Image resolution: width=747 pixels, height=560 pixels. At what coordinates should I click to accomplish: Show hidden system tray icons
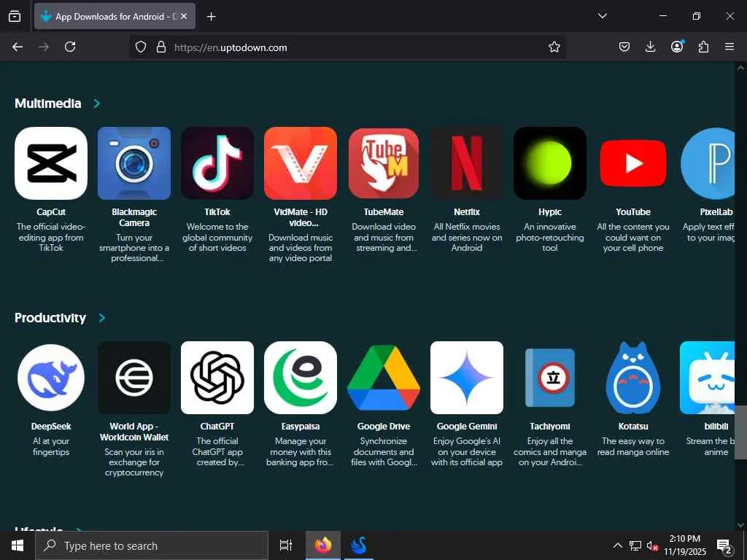[x=617, y=545]
